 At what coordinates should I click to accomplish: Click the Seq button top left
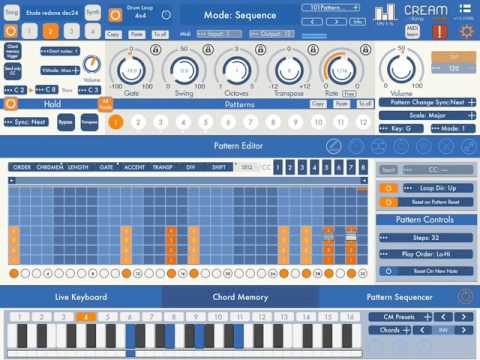(x=12, y=13)
